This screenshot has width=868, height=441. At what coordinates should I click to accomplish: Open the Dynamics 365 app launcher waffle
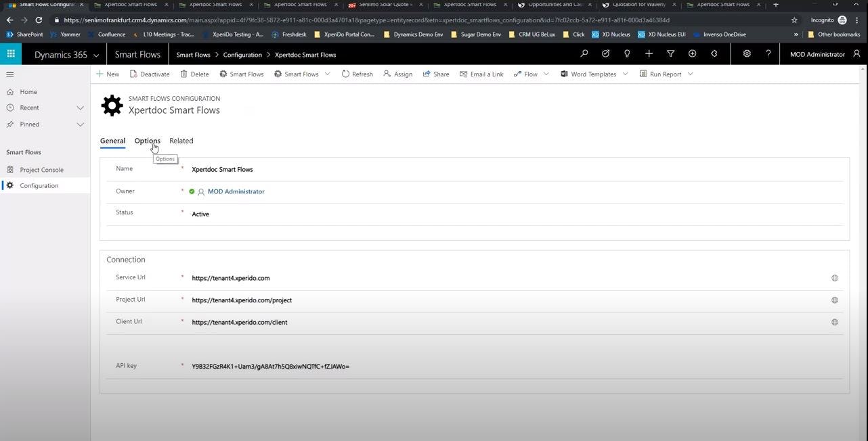point(11,54)
